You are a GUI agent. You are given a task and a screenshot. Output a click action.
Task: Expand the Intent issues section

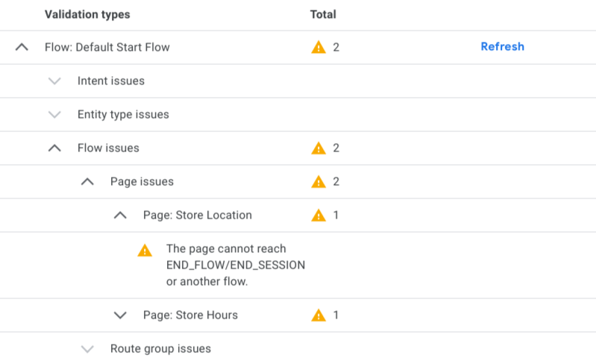pyautogui.click(x=54, y=81)
